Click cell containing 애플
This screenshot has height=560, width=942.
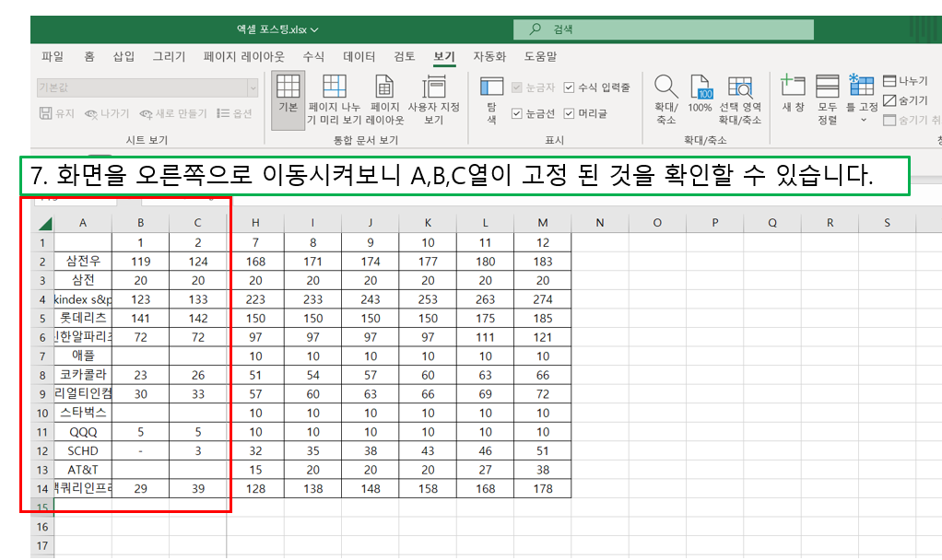(83, 356)
